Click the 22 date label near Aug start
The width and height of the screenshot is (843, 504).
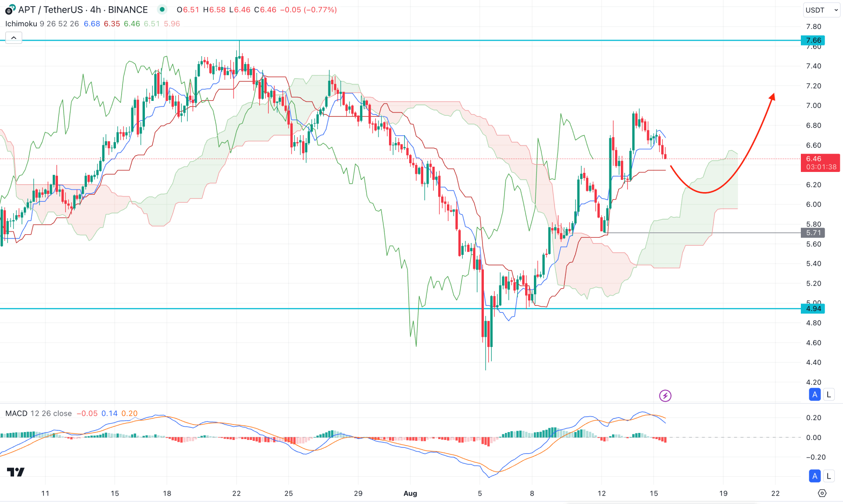[x=236, y=493]
